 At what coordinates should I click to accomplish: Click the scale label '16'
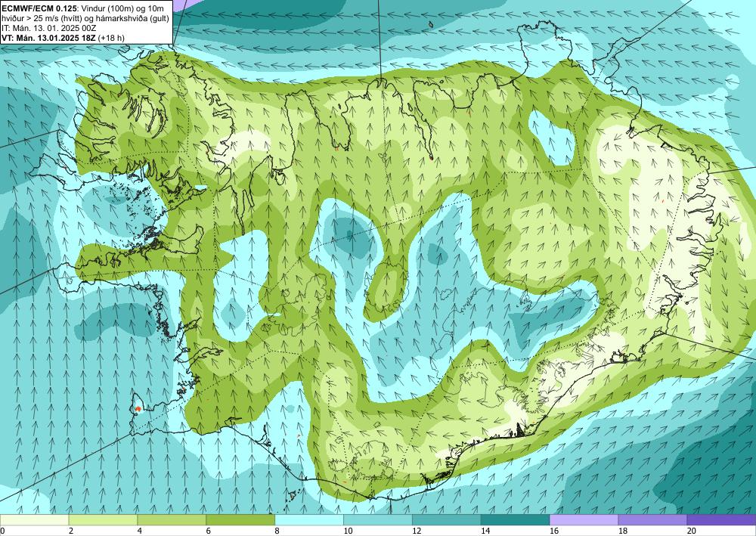(x=554, y=531)
